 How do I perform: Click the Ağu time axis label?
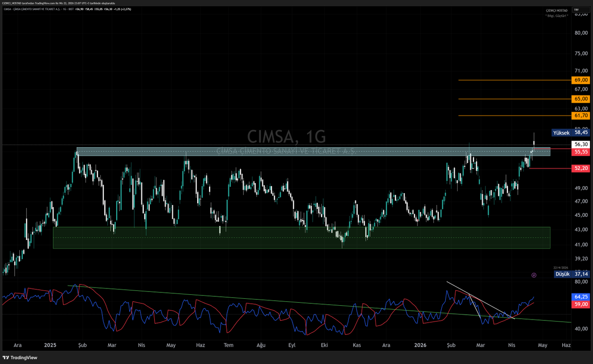tap(260, 345)
